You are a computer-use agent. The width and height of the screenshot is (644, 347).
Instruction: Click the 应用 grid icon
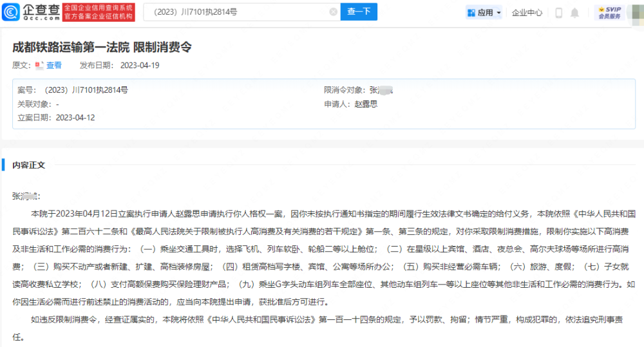[471, 13]
